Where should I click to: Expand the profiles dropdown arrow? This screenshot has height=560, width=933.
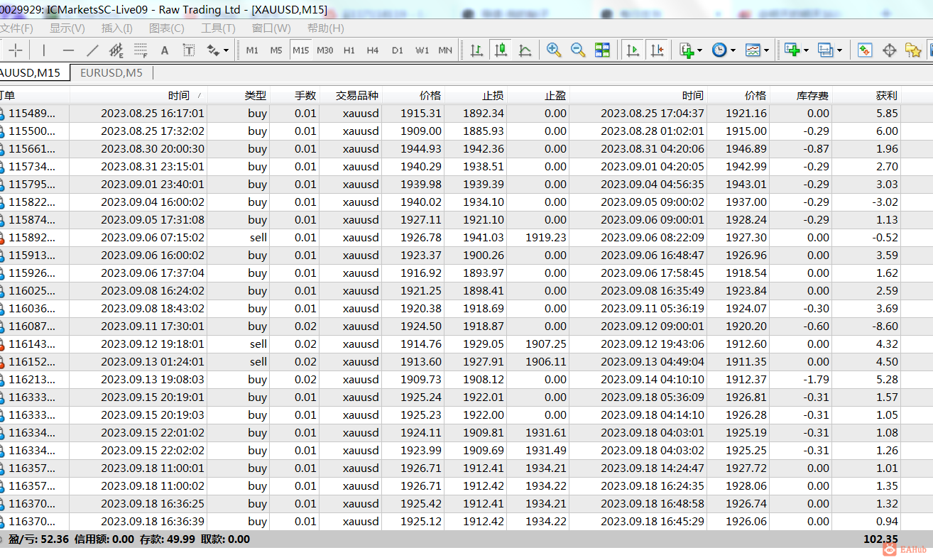[839, 50]
